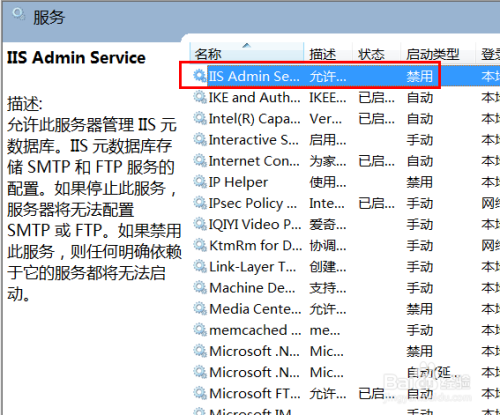Click the 手动 startup type of Interactive S
The width and height of the screenshot is (500, 415).
[419, 140]
